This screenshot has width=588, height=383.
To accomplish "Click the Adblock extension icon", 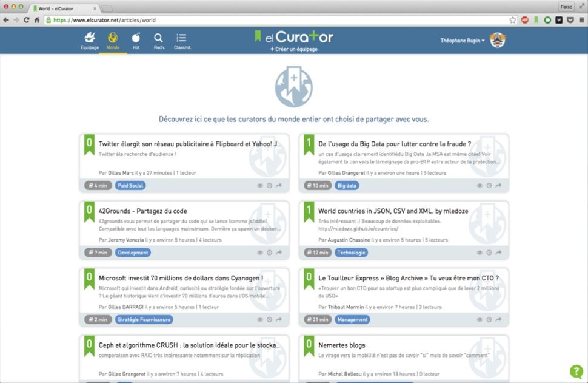I will point(524,20).
